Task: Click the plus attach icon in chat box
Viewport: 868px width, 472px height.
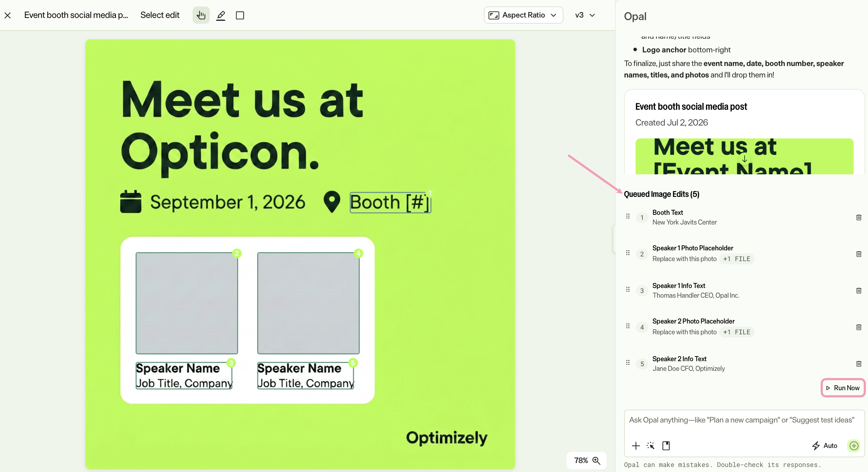Action: coord(636,445)
